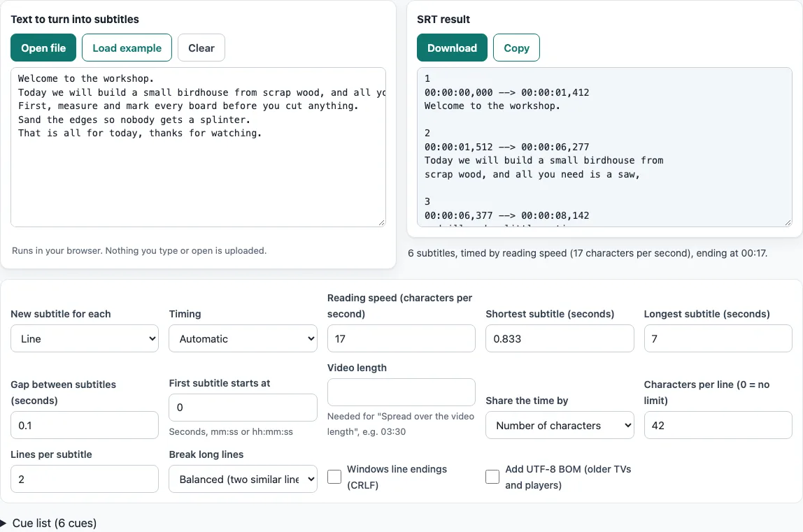Click the First subtitle starts at field
The height and width of the screenshot is (532, 803).
243,408
